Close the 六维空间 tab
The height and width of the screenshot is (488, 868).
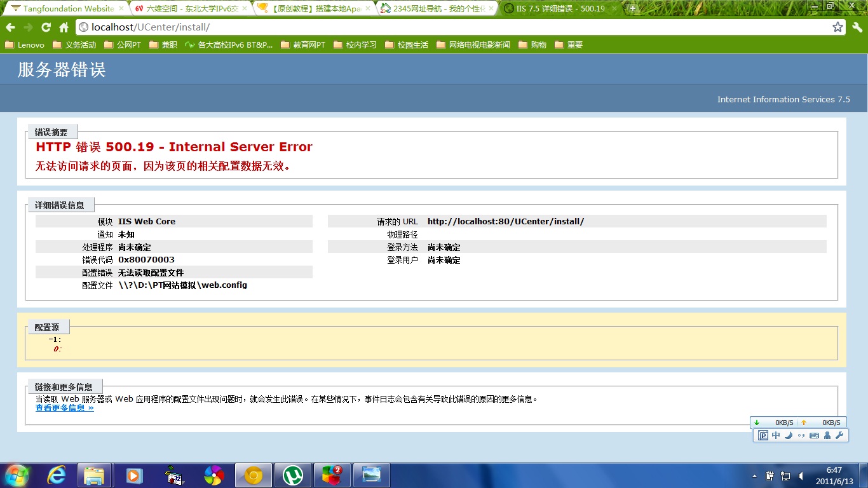(x=245, y=9)
